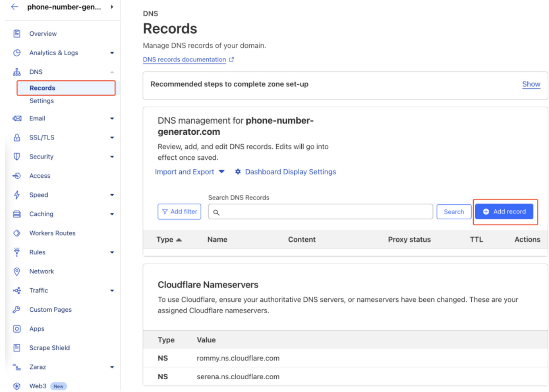The image size is (549, 392).
Task: Click the external-link icon next to the documentation link
Action: tap(231, 59)
